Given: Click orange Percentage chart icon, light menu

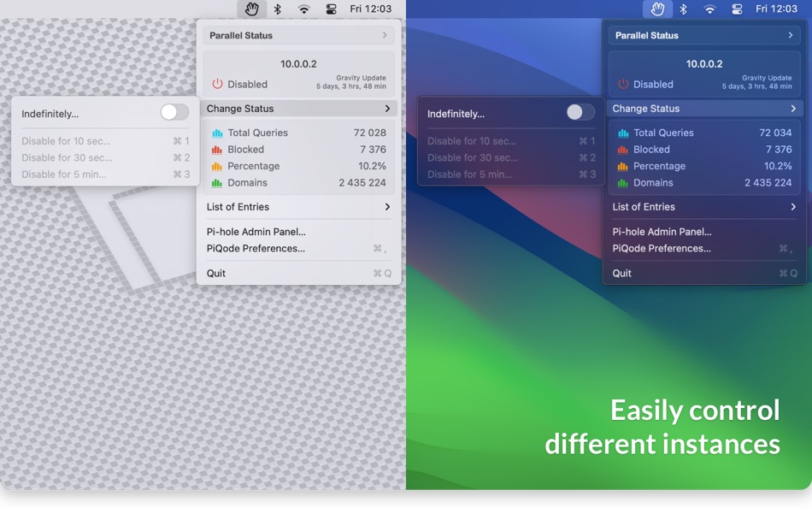Looking at the screenshot, I should coord(217,167).
